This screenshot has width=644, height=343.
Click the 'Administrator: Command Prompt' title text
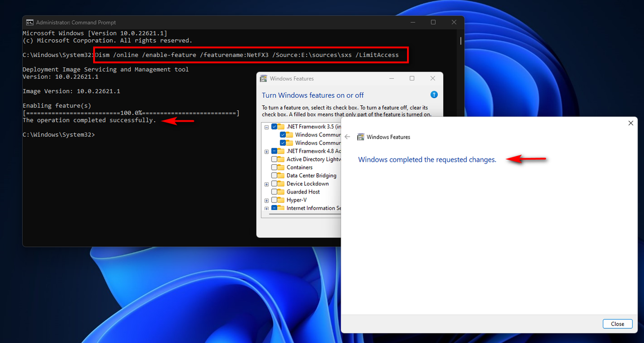tap(76, 23)
